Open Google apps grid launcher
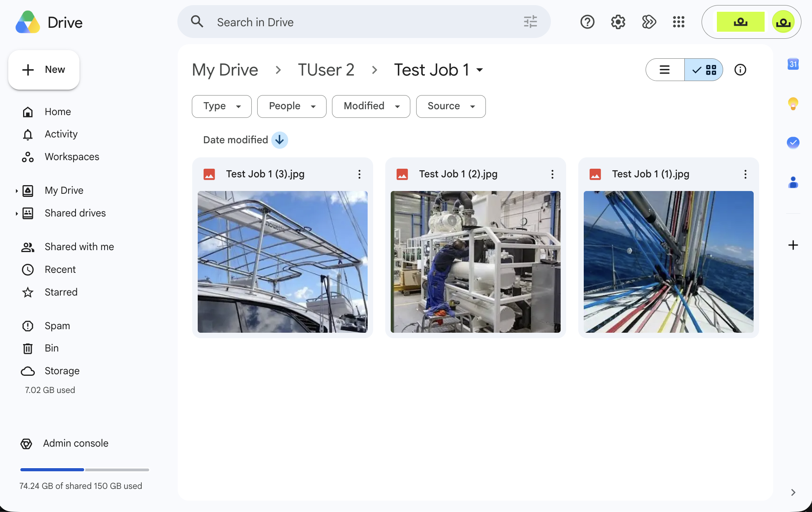 pyautogui.click(x=678, y=22)
